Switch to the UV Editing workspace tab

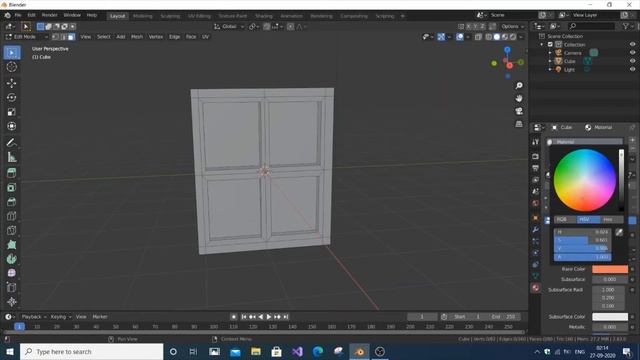click(x=199, y=16)
